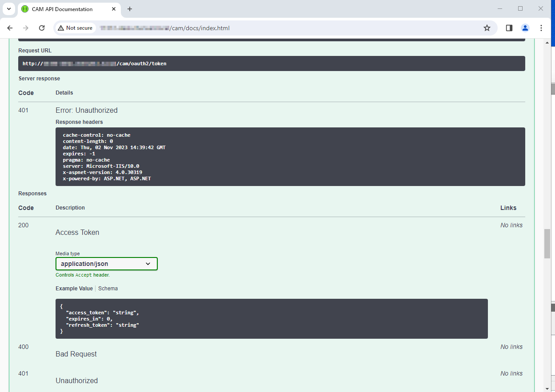Open the Chrome three-dot menu
Image resolution: width=555 pixels, height=392 pixels.
tap(541, 28)
